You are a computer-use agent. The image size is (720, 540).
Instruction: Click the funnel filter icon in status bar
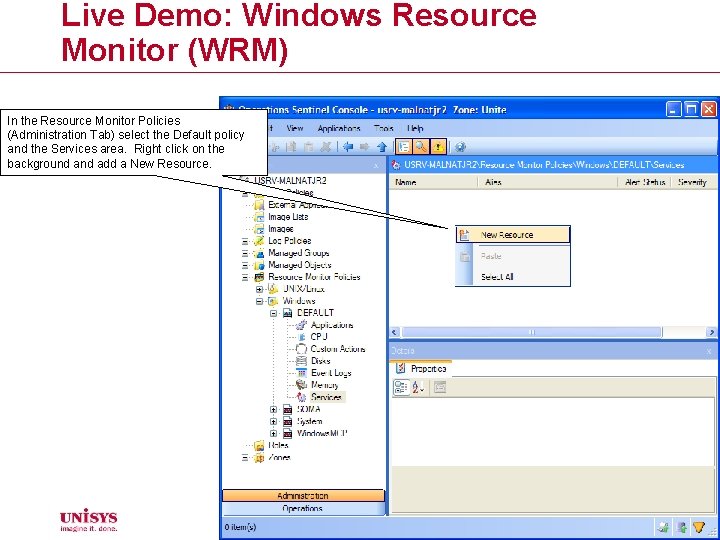click(x=699, y=527)
